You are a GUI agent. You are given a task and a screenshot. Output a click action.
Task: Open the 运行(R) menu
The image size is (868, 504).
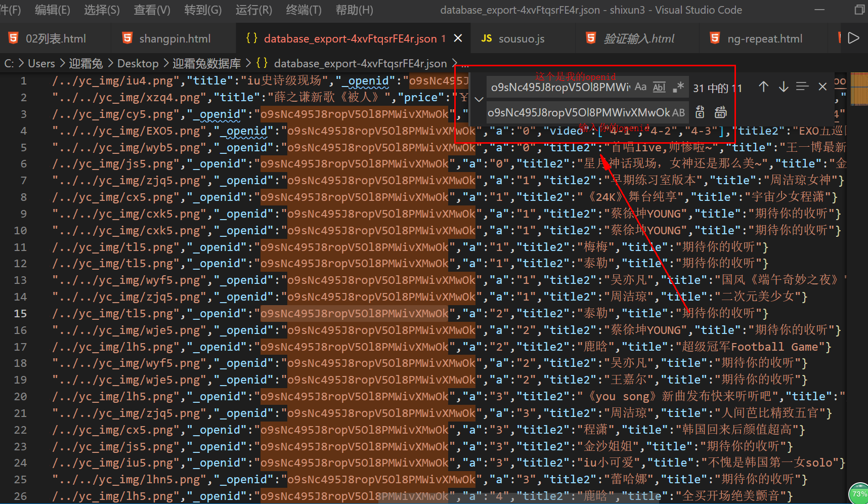253,10
